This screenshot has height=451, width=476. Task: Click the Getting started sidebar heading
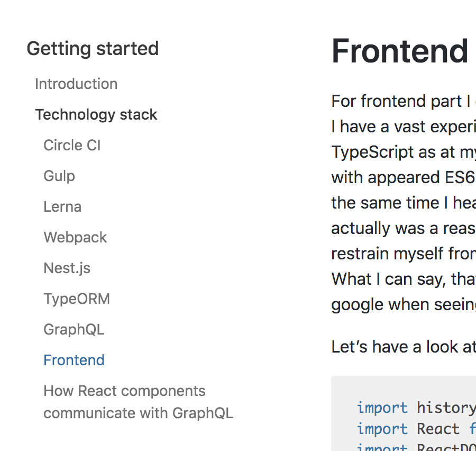[x=93, y=49]
